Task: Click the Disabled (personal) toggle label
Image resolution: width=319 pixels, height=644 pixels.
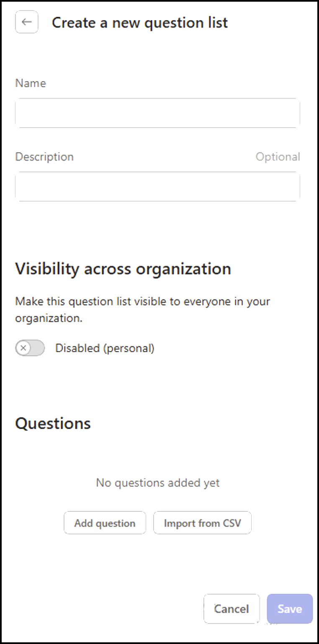Action: [x=105, y=348]
